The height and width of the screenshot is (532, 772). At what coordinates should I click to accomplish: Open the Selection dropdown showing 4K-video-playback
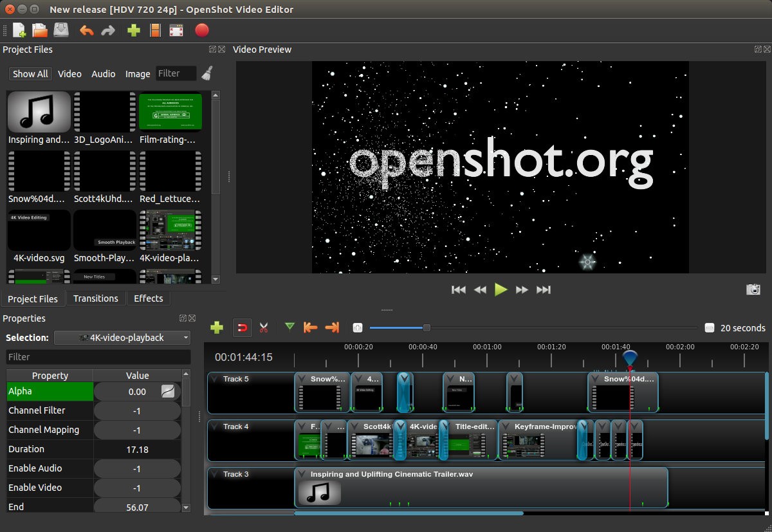pos(122,337)
